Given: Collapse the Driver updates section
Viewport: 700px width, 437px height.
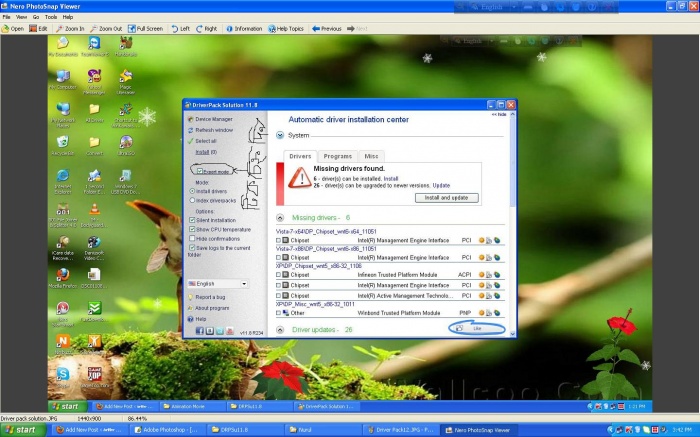Looking at the screenshot, I should (280, 330).
